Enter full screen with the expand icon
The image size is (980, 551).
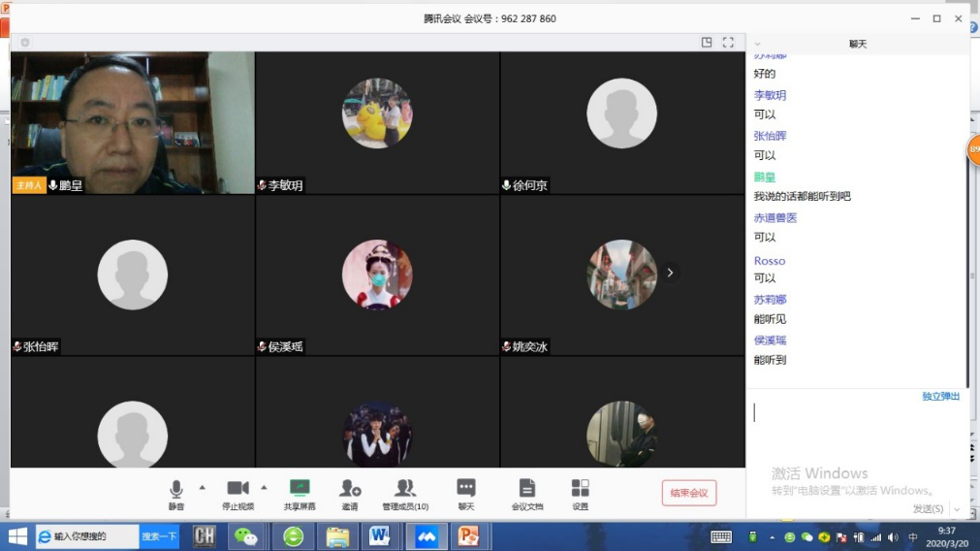coord(729,43)
